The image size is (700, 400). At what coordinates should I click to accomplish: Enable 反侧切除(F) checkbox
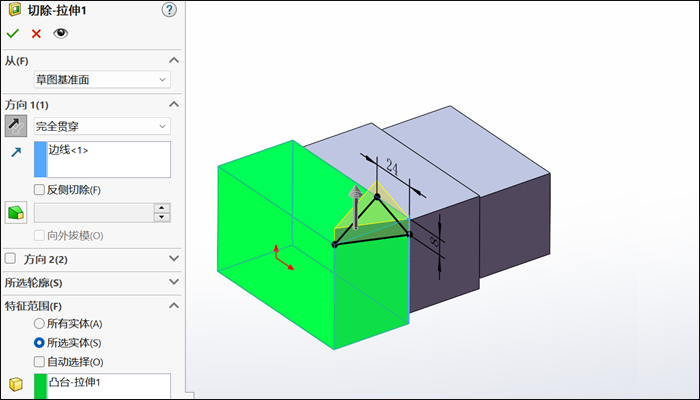click(x=39, y=190)
